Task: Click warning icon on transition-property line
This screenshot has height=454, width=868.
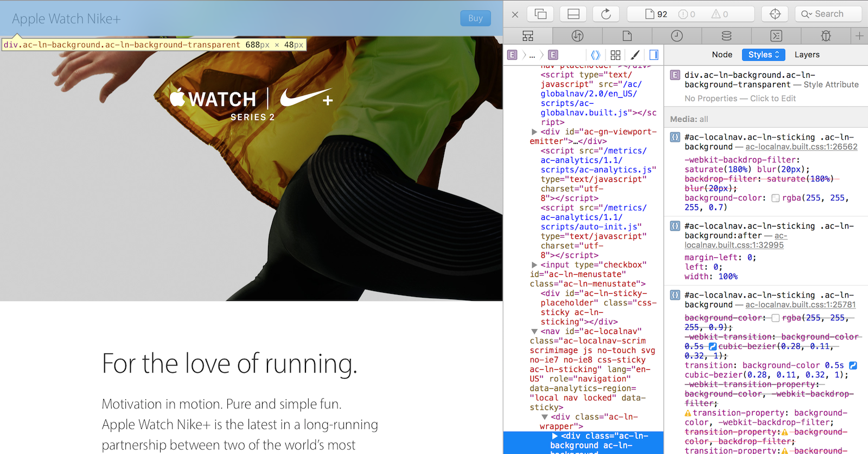Action: [x=688, y=413]
